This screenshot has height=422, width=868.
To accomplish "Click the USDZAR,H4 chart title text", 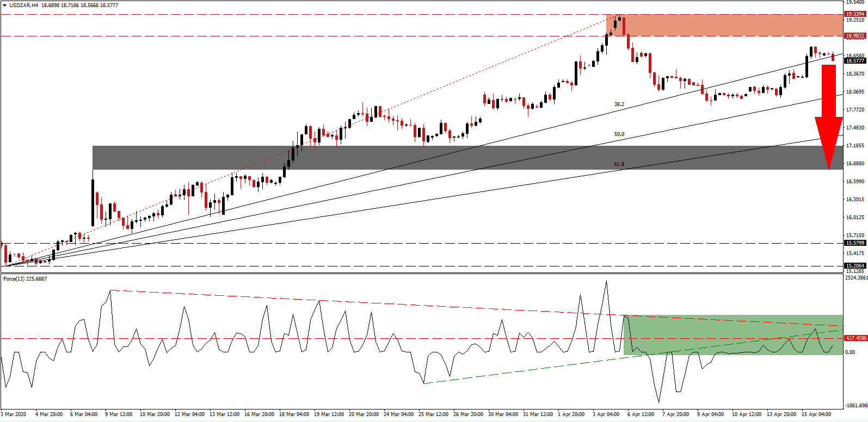I will click(x=22, y=5).
